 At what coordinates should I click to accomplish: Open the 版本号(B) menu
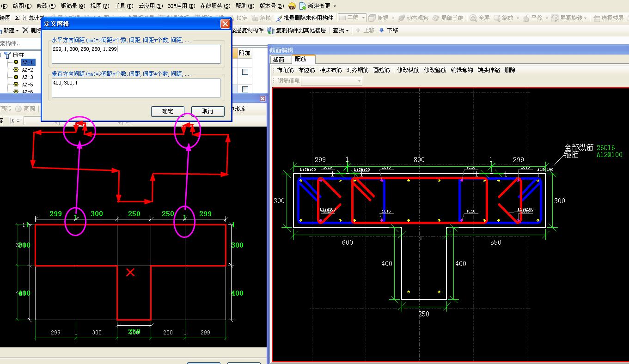[272, 6]
